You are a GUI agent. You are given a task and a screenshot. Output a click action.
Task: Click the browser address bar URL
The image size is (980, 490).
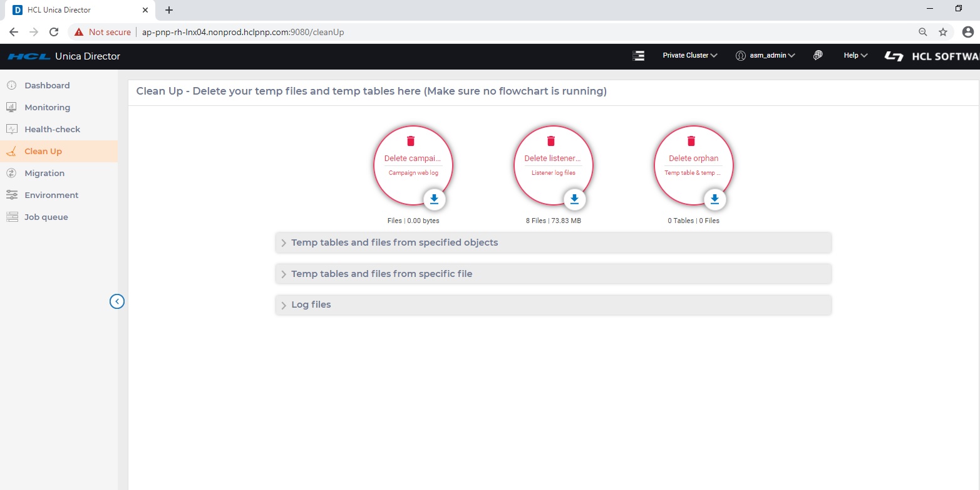pyautogui.click(x=243, y=32)
